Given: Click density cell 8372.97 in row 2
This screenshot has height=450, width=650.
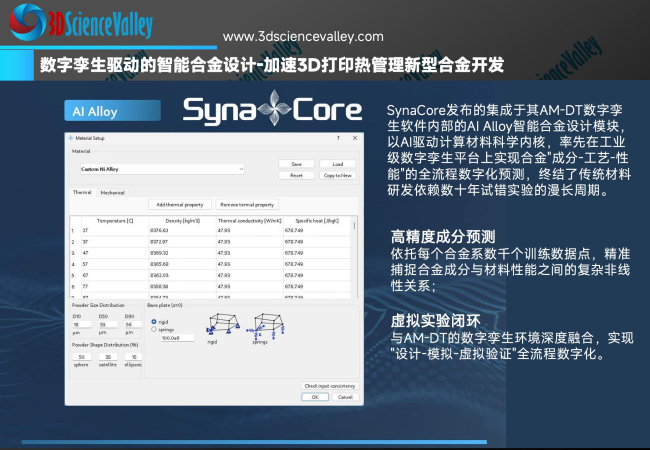Looking at the screenshot, I should coord(182,242).
